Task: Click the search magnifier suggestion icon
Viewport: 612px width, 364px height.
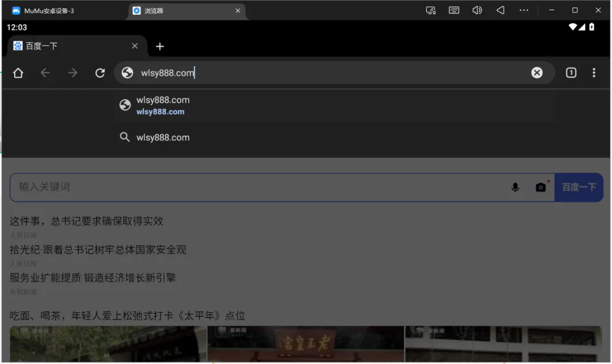Action: [x=125, y=137]
